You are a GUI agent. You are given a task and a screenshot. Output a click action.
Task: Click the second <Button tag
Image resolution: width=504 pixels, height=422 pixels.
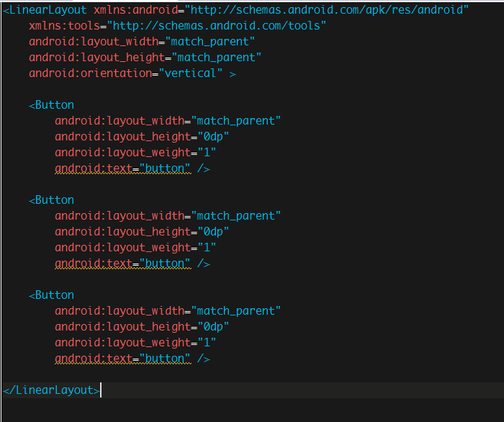tap(51, 200)
